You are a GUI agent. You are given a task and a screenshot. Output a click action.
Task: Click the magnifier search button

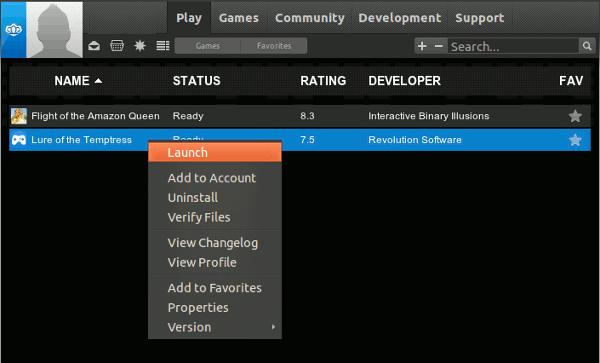(x=587, y=46)
